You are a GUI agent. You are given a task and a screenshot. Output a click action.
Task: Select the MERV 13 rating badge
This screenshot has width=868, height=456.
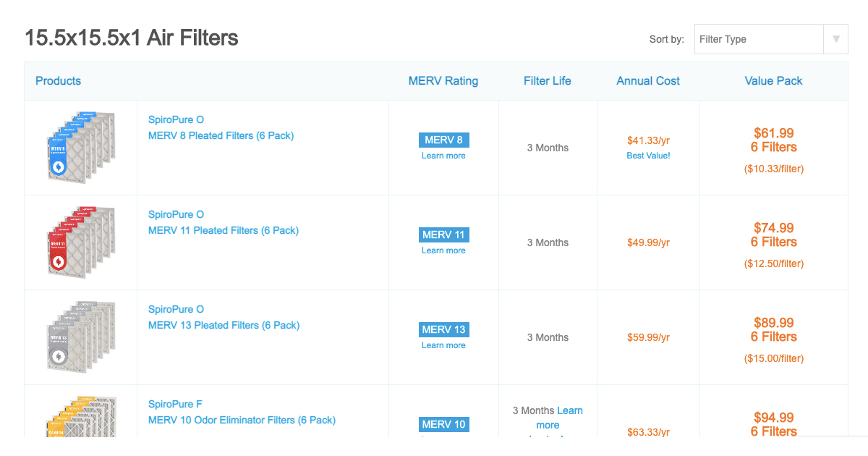click(443, 329)
